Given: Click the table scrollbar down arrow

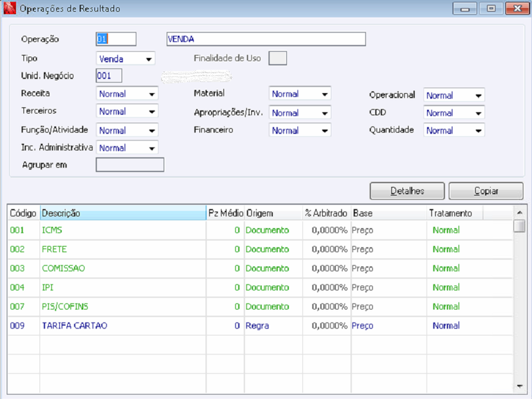Looking at the screenshot, I should pos(519,386).
